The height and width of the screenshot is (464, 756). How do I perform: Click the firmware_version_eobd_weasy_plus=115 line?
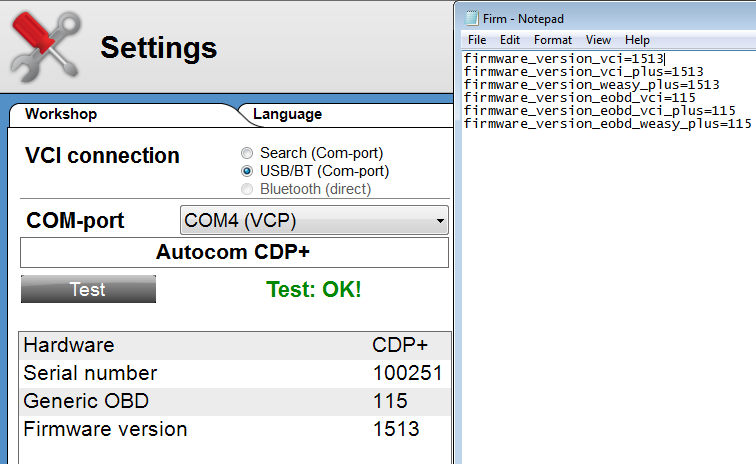point(608,124)
